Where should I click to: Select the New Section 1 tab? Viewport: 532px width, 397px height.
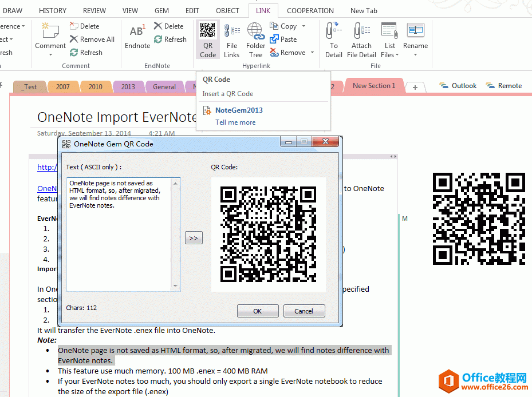(x=374, y=85)
